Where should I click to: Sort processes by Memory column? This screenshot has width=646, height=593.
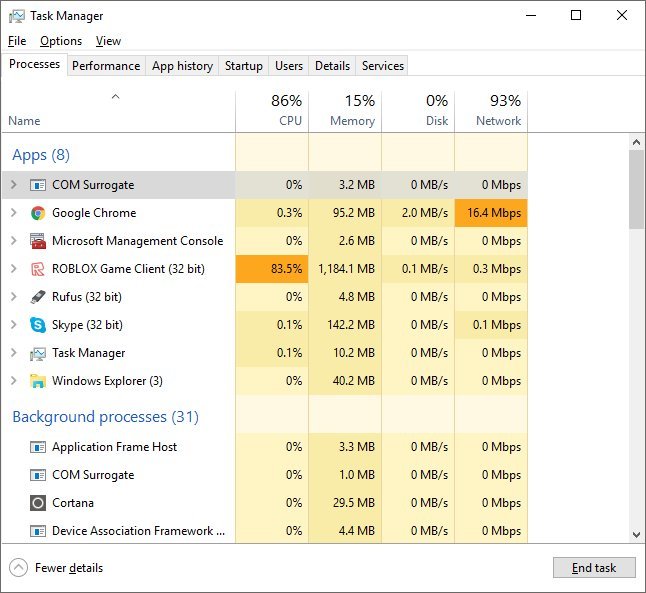[x=345, y=111]
